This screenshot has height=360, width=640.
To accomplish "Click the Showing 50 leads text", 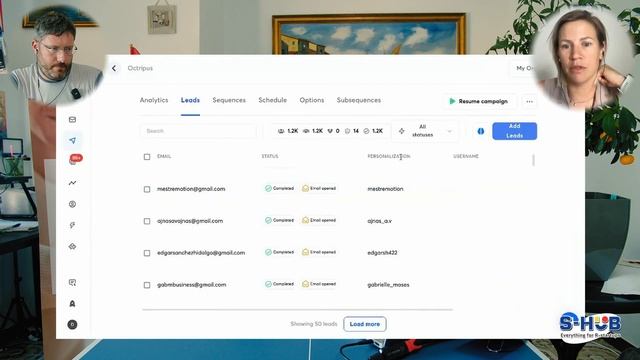I will (x=314, y=324).
